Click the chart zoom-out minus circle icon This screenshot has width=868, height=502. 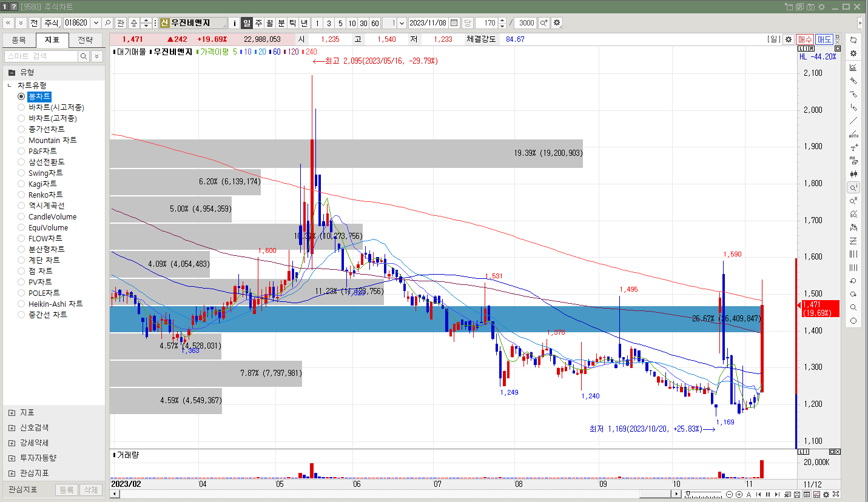click(729, 494)
